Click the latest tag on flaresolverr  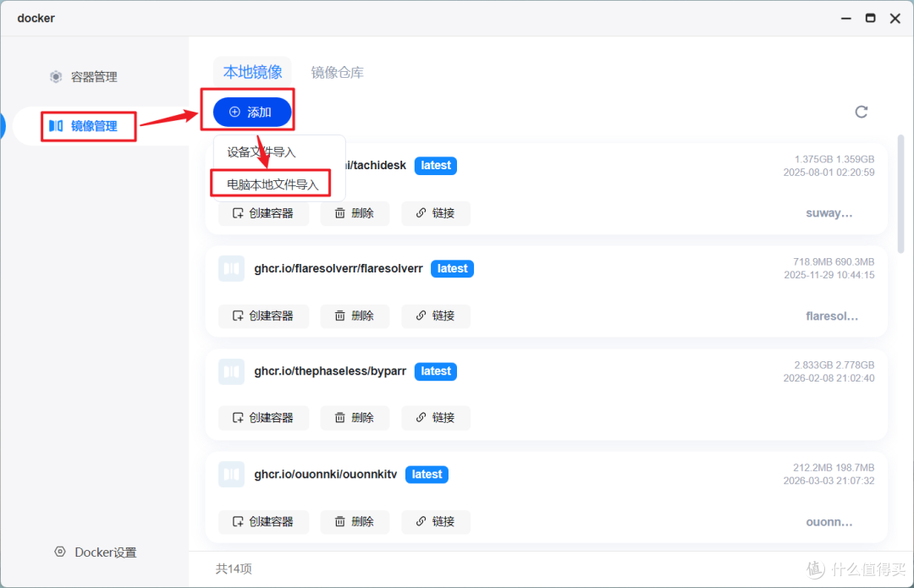(452, 269)
